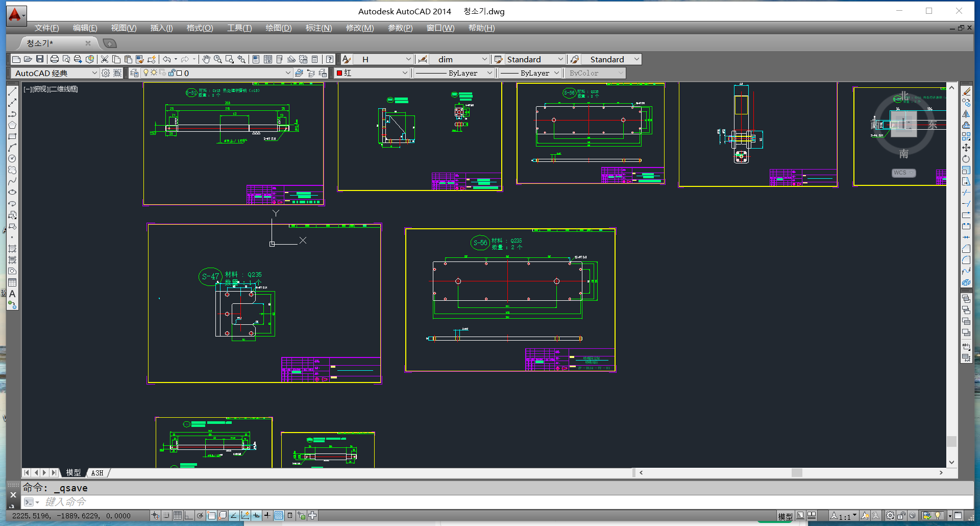Expand the AutoCAD 经典 workspace dropdown
This screenshot has height=526, width=980.
click(55, 73)
